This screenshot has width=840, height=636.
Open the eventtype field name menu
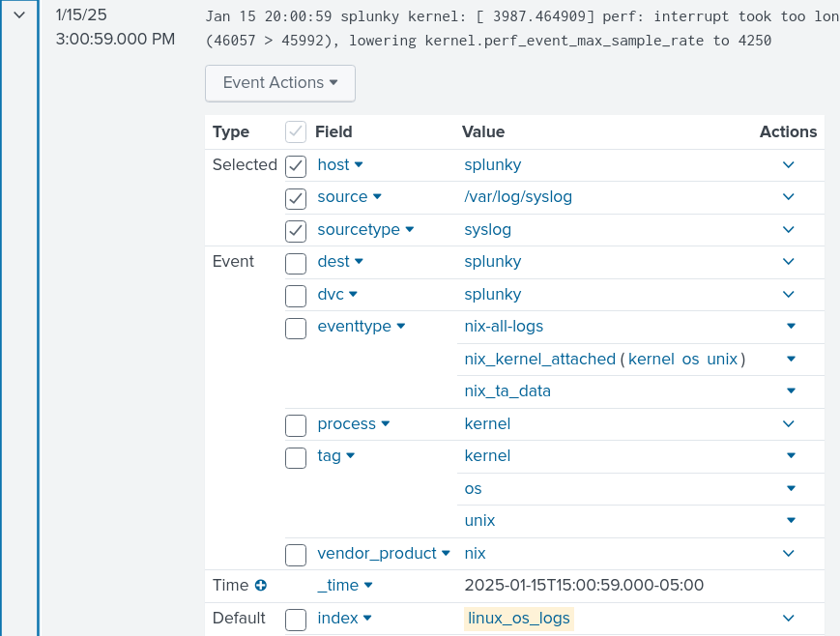point(362,327)
